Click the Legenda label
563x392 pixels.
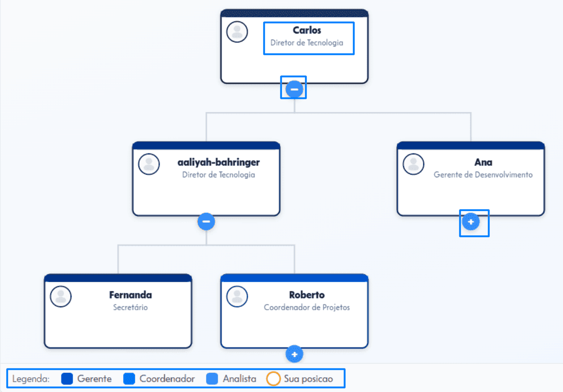(31, 379)
